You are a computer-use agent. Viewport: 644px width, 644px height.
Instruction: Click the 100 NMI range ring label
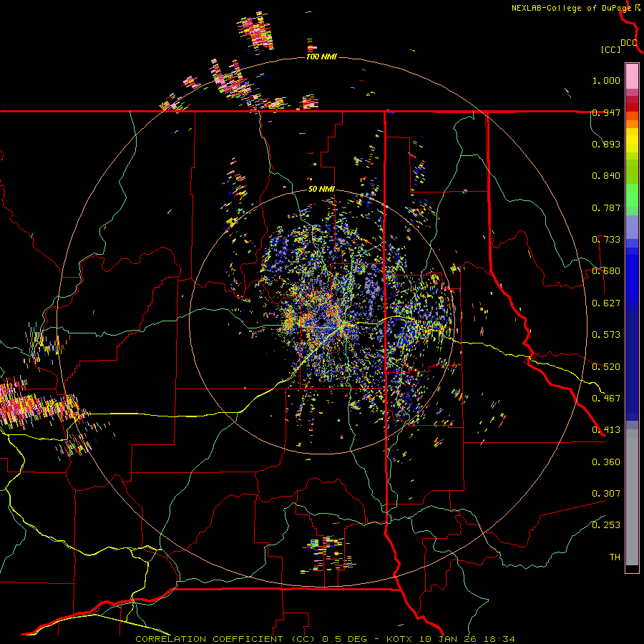tap(321, 57)
